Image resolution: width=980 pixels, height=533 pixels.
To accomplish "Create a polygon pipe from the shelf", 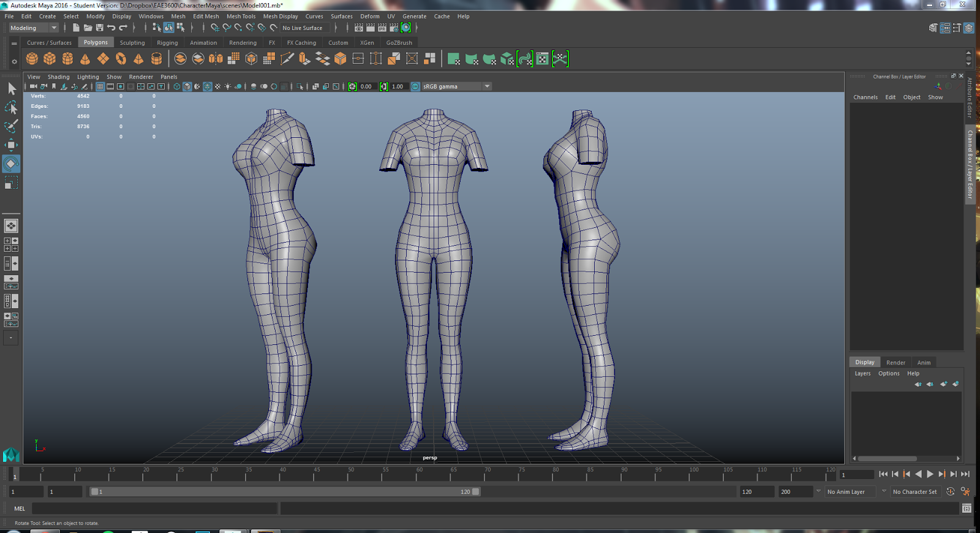I will pyautogui.click(x=156, y=59).
